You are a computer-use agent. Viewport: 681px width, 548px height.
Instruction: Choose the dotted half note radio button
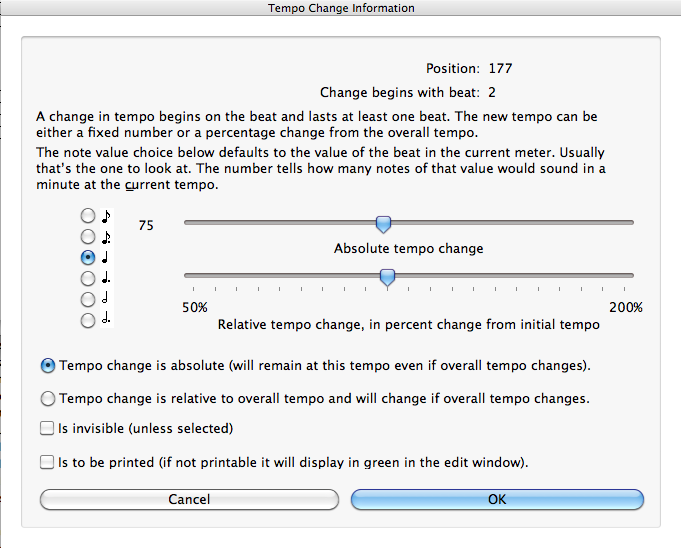(x=88, y=320)
